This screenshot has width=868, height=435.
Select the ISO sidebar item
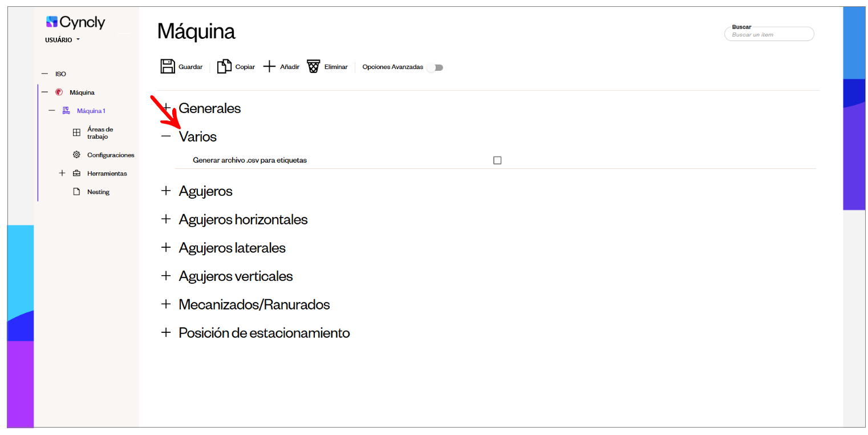[60, 74]
